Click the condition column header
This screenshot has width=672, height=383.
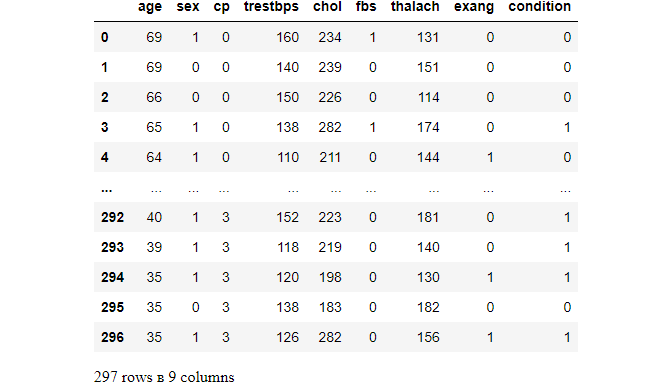point(540,6)
